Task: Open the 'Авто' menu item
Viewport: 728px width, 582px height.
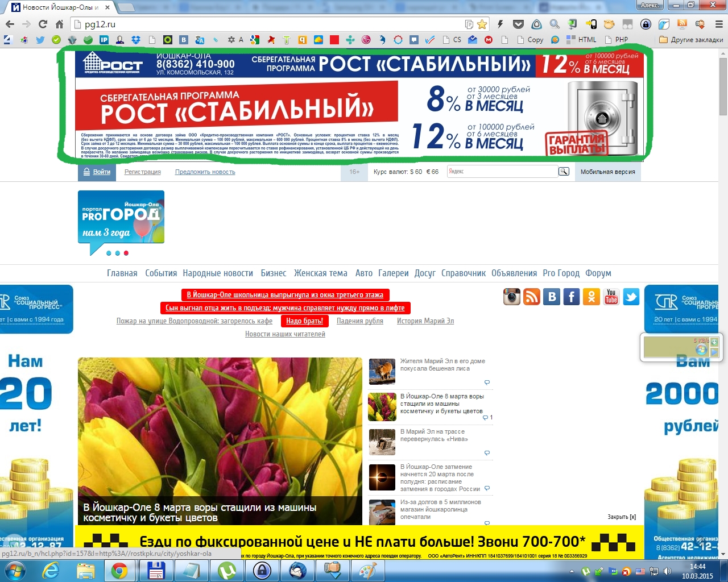Action: pyautogui.click(x=364, y=273)
